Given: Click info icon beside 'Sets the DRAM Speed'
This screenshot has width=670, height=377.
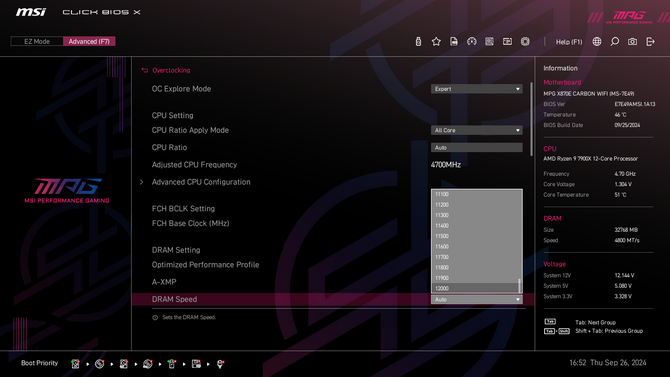Looking at the screenshot, I should click(x=155, y=318).
